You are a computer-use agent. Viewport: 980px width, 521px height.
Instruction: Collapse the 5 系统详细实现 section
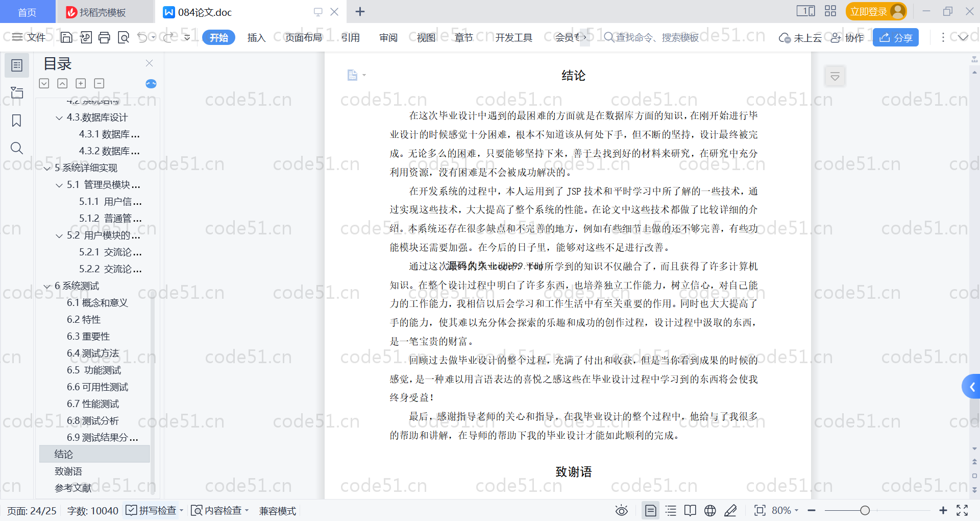pyautogui.click(x=47, y=169)
